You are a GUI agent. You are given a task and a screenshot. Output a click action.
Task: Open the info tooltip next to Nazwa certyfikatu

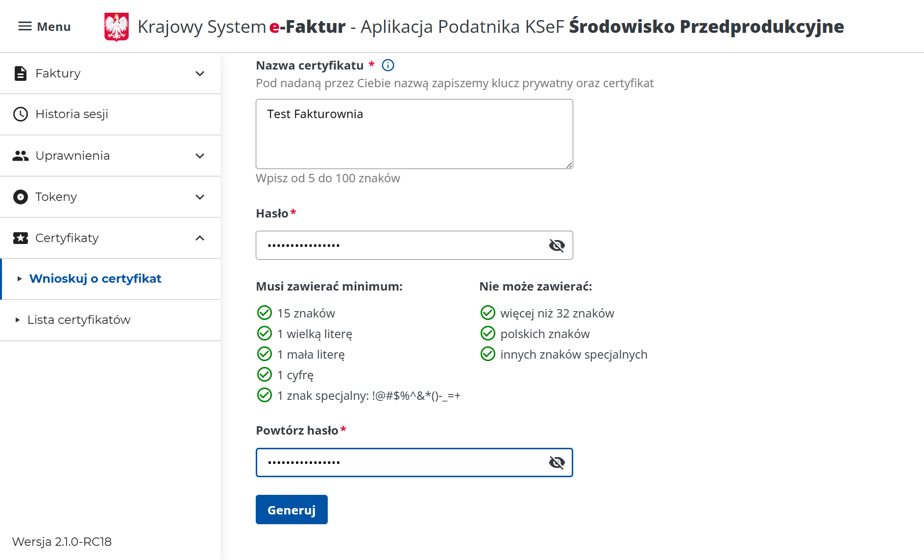(x=388, y=65)
